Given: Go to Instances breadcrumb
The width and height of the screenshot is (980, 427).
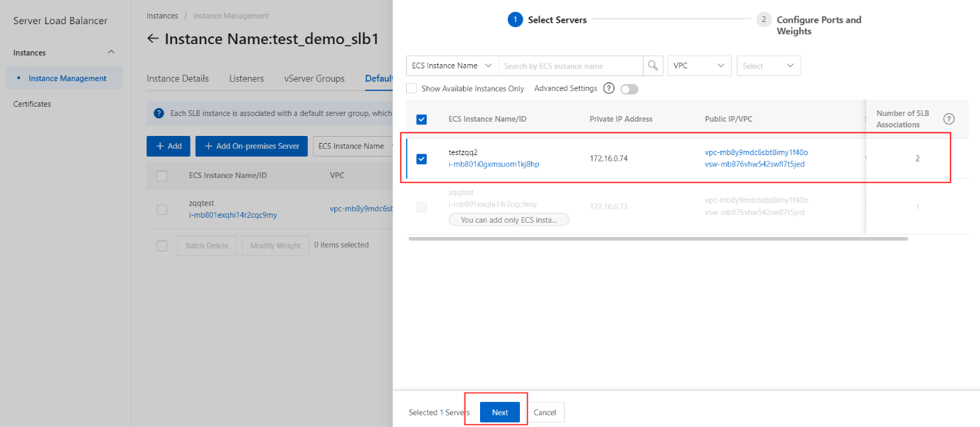Looking at the screenshot, I should 162,16.
